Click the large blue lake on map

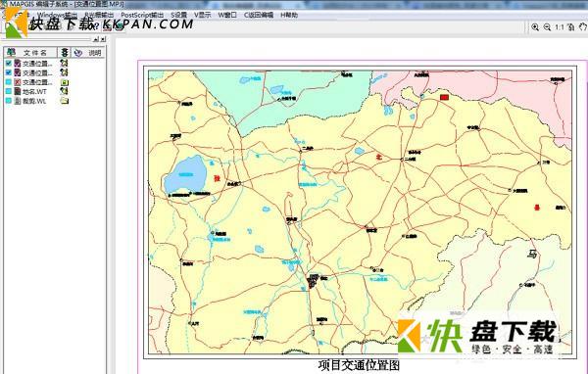click(185, 175)
